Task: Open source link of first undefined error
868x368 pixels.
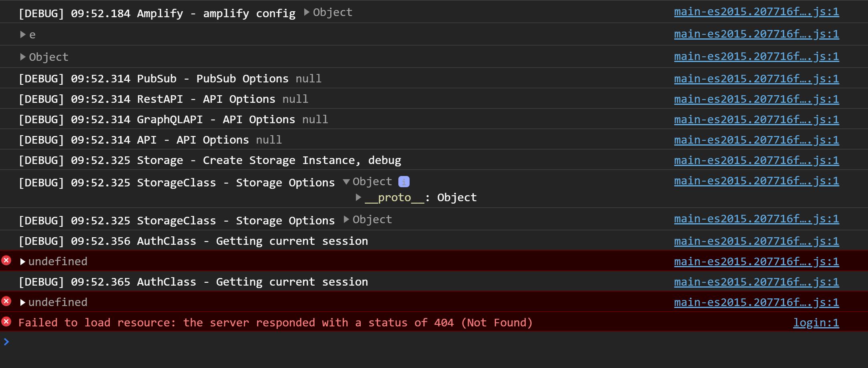Action: tap(756, 262)
